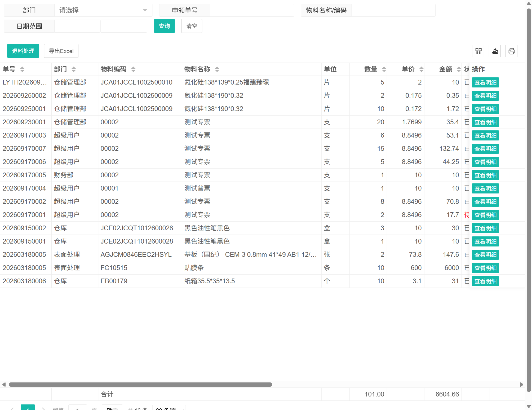The image size is (532, 410).
Task: Click the horizontal scrollbar left arrow
Action: (x=4, y=385)
